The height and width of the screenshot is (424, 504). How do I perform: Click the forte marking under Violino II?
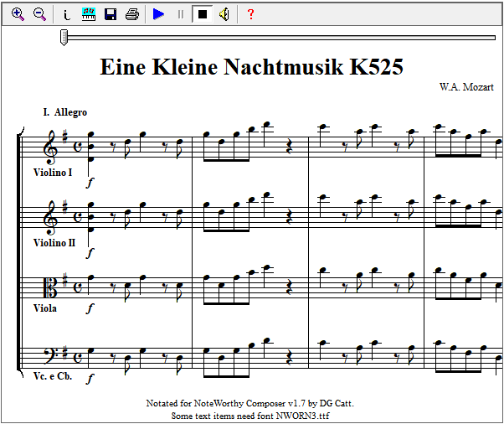coord(90,253)
